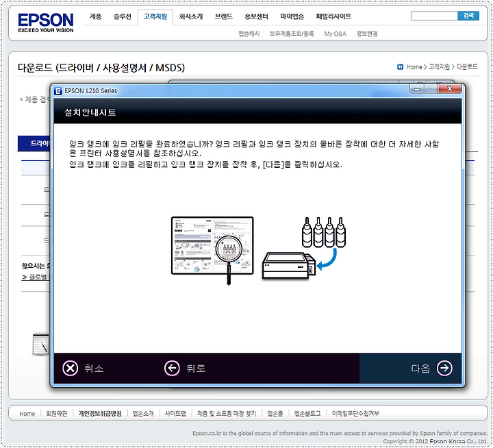
Task: Open the footer 회원약관 link
Action: click(x=57, y=414)
